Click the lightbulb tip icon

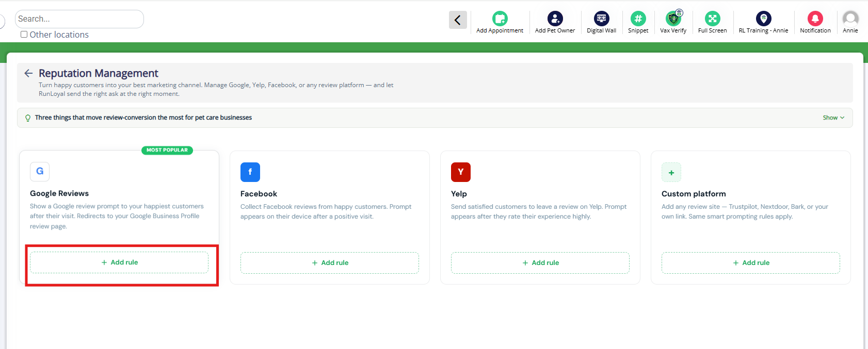click(x=28, y=118)
